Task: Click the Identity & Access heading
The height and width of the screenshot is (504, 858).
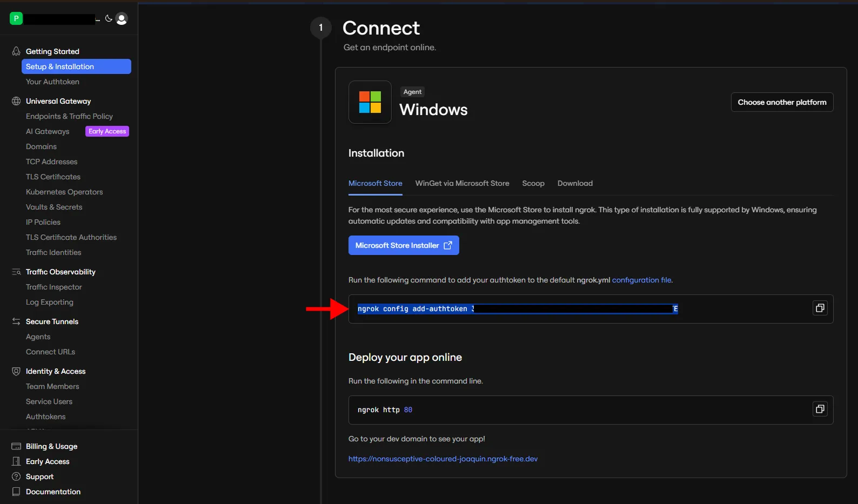Action: [56, 371]
